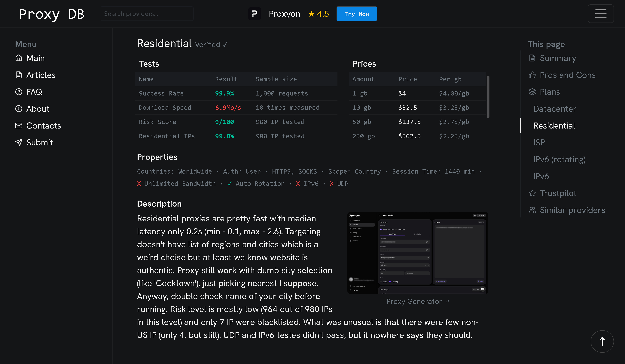This screenshot has width=625, height=364.
Task: Click the Verified label beside Residential
Action: [x=211, y=45]
